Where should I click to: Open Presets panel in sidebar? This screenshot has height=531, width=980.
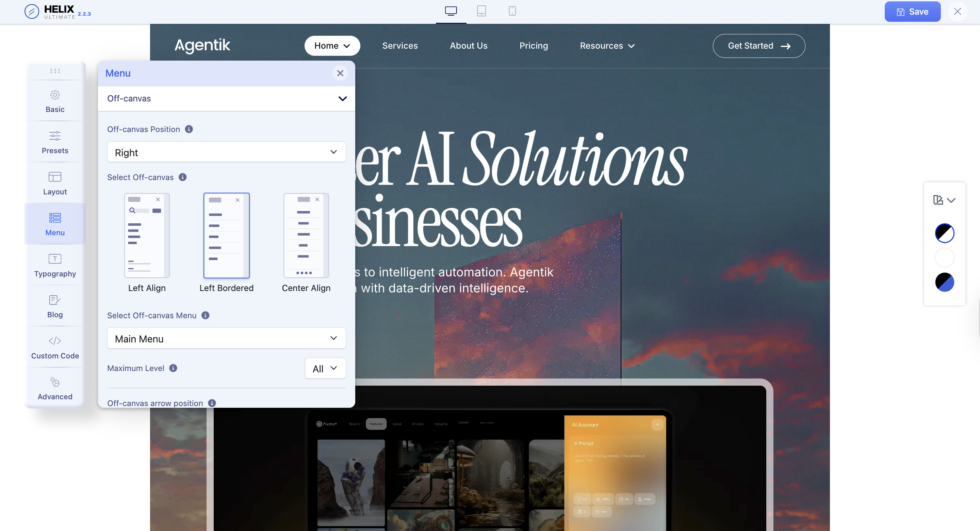point(55,142)
